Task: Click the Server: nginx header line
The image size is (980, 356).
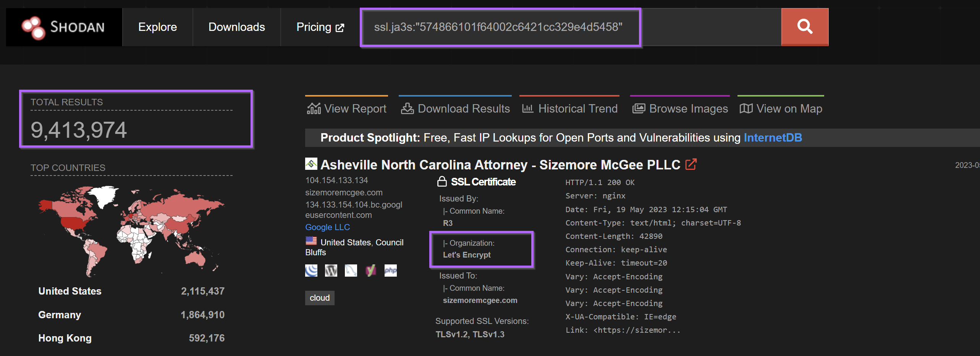Action: click(x=595, y=196)
